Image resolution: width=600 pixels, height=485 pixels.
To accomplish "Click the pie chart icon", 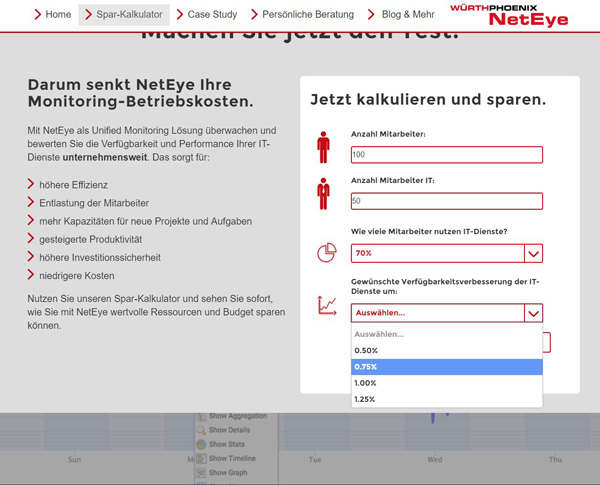I will (327, 253).
